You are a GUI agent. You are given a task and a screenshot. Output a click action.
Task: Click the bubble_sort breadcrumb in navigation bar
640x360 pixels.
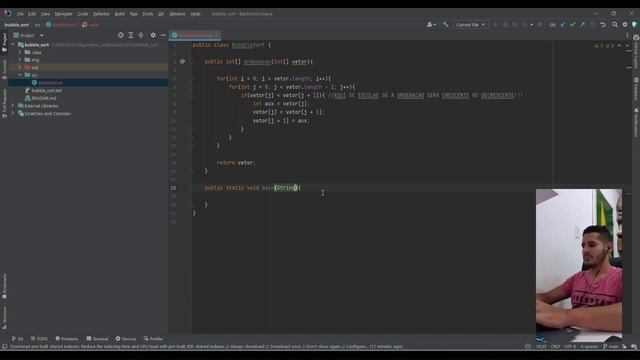[x=17, y=25]
